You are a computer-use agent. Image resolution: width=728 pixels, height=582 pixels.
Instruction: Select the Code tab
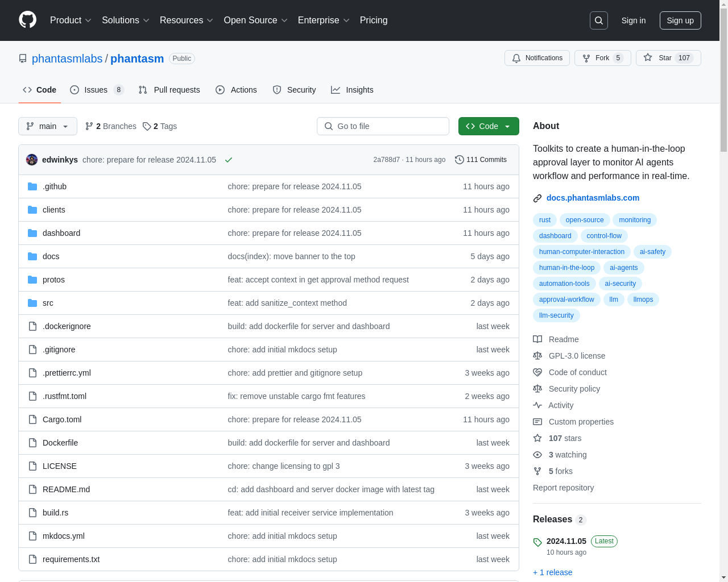(x=40, y=90)
